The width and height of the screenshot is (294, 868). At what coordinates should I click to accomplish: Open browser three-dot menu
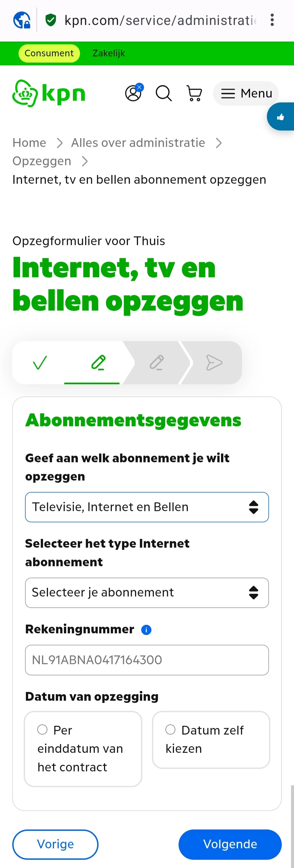coord(272,20)
